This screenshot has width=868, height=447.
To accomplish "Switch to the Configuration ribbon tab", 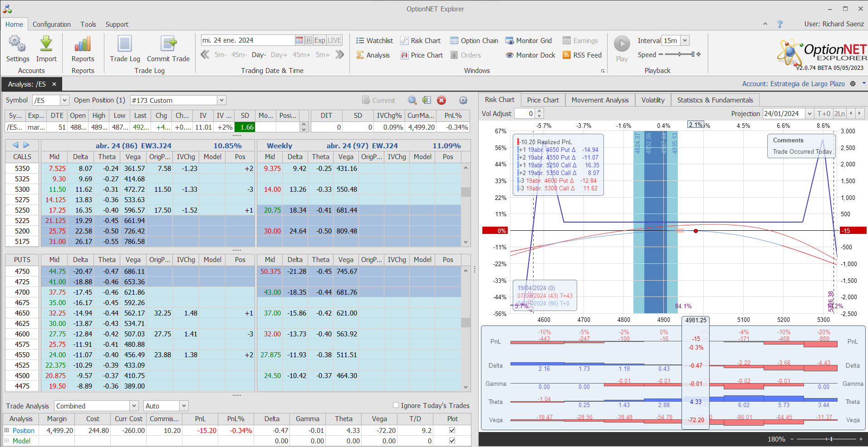I will (x=52, y=24).
